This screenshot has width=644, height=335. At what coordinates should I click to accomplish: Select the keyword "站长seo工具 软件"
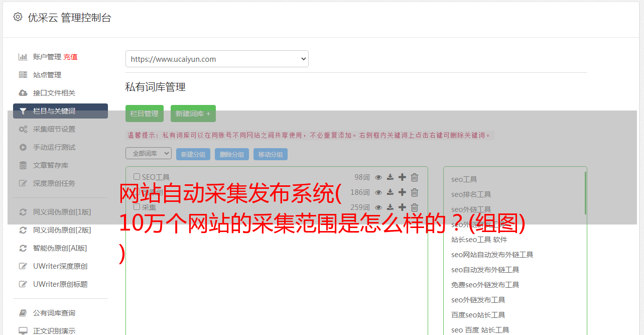(479, 240)
